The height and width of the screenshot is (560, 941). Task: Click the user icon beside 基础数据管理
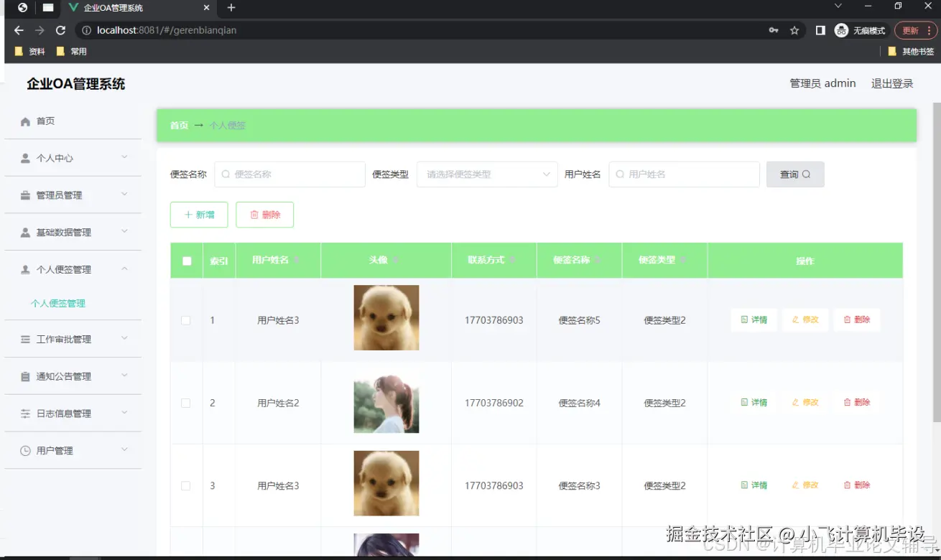[x=26, y=233]
